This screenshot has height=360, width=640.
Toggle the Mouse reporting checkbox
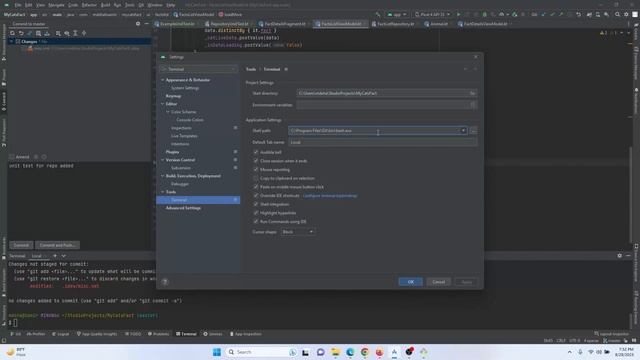point(256,169)
